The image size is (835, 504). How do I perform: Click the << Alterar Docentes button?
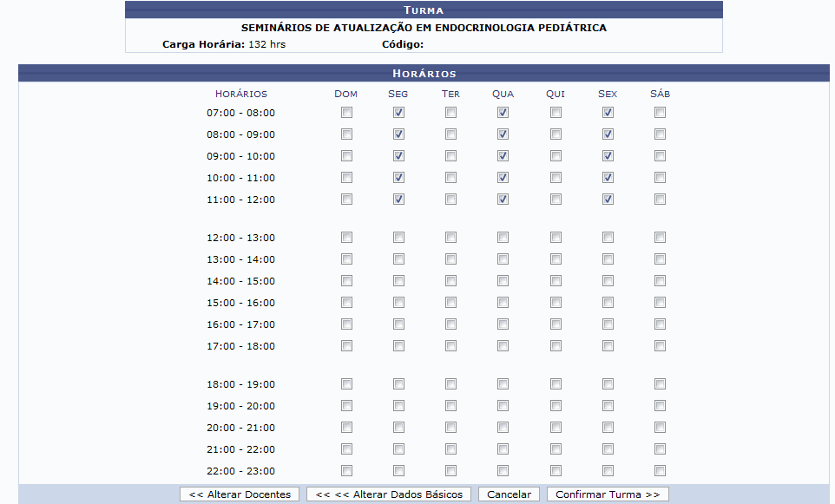(240, 494)
